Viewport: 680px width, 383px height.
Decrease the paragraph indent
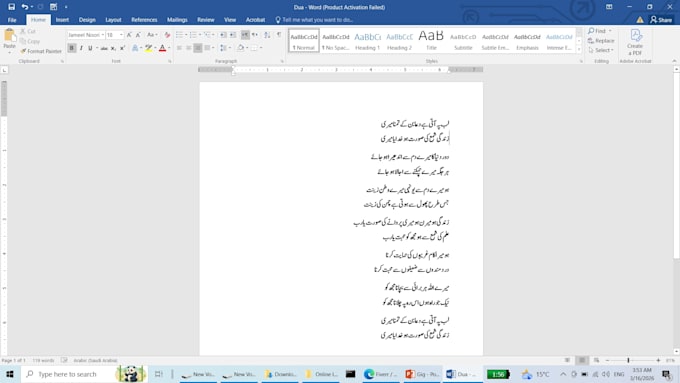tap(223, 35)
